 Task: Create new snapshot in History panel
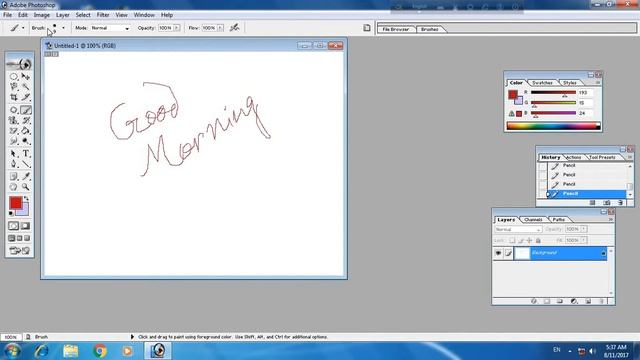point(607,202)
